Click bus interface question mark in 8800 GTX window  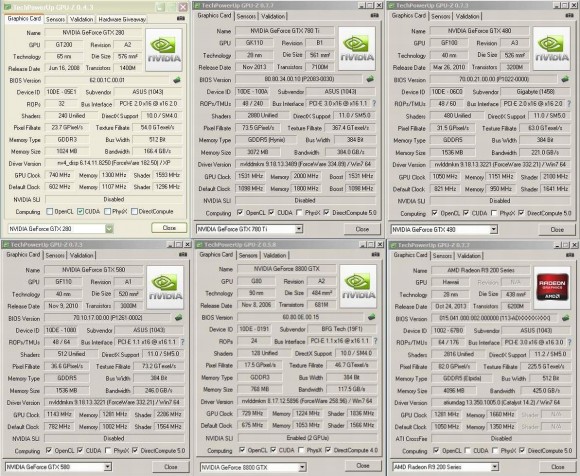pos(375,341)
